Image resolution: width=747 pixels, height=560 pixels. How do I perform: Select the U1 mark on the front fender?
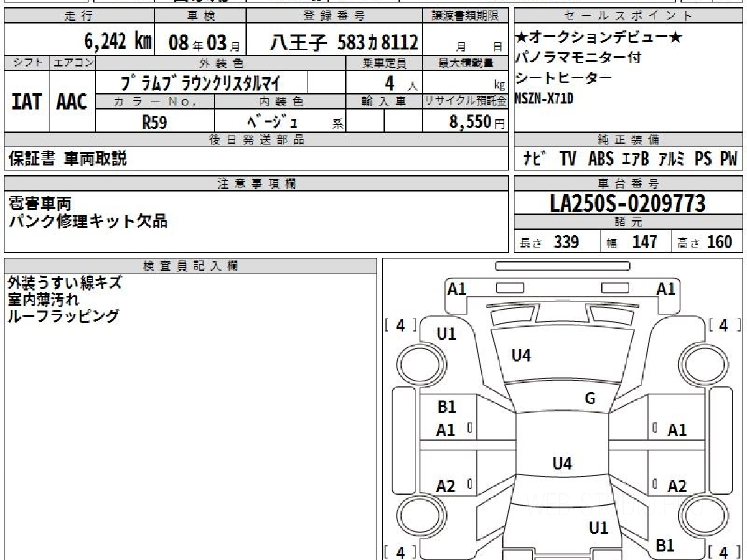pyautogui.click(x=446, y=334)
